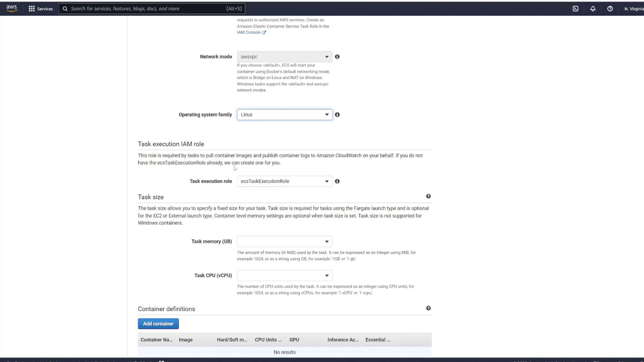Expand the Network mode awsvpc dropdown
The width and height of the screenshot is (644, 362).
click(284, 57)
